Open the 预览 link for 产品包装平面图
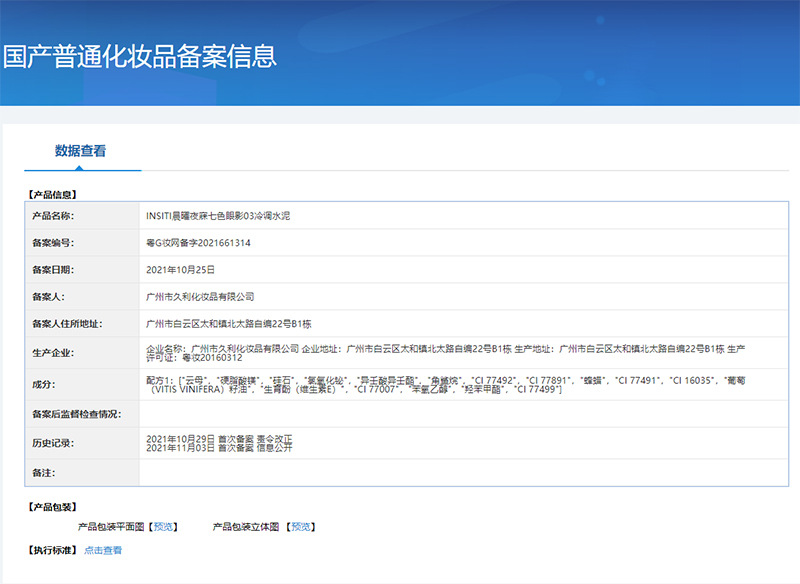The image size is (800, 584). tap(163, 527)
